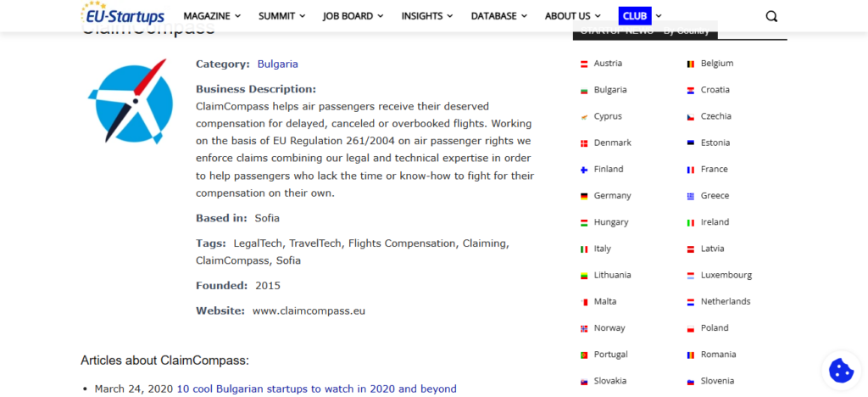
Task: Click the blue CLUB button
Action: [x=635, y=16]
